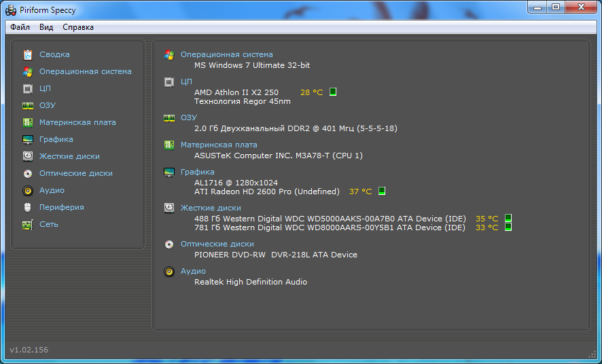The image size is (602, 364).
Task: Click the 488 Гб WD5000AAKS drive line
Action: tap(330, 219)
